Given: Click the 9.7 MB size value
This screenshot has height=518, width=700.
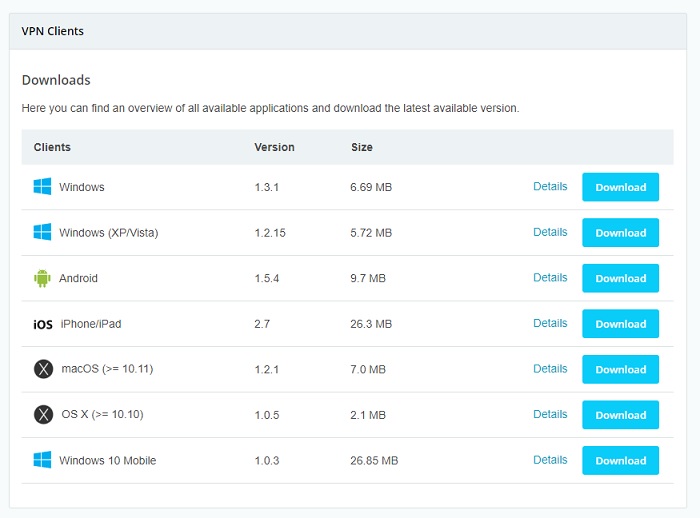Looking at the screenshot, I should (x=368, y=278).
